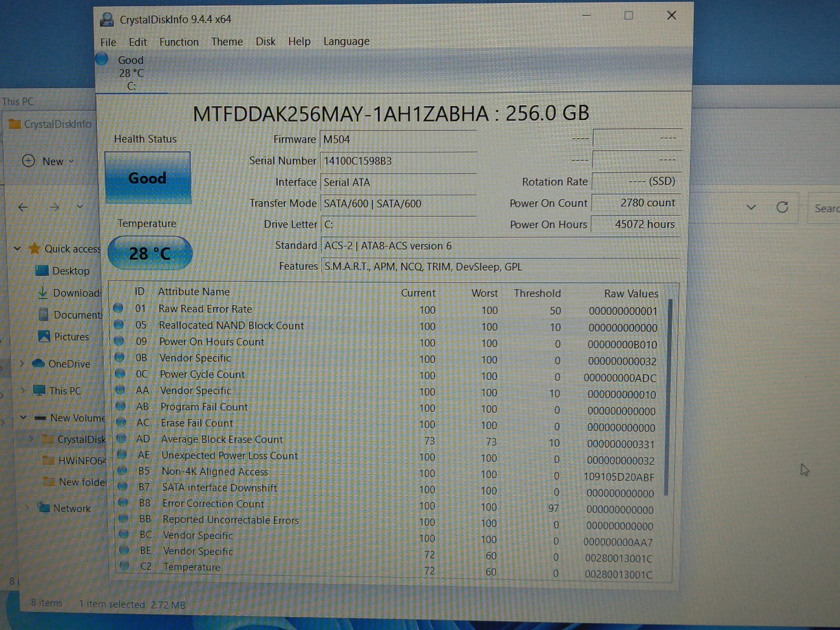
Task: Click the status dot for Power Cycle Count
Action: [x=120, y=373]
